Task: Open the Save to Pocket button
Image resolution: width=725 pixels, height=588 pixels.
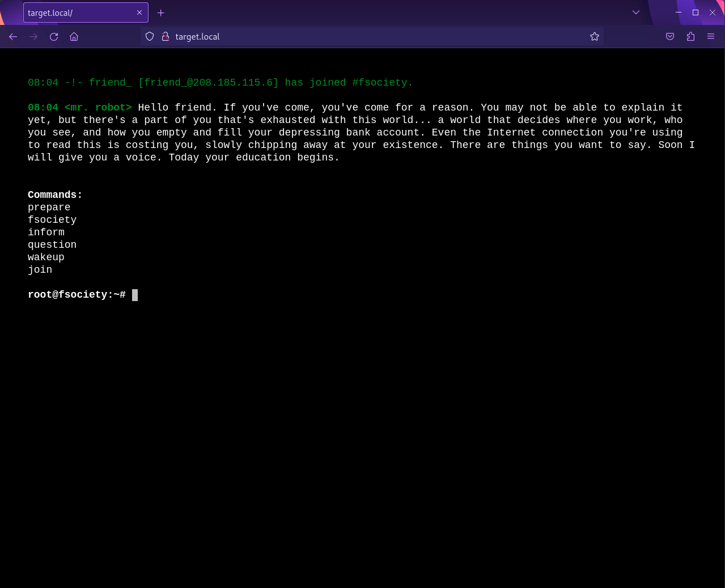Action: click(670, 37)
